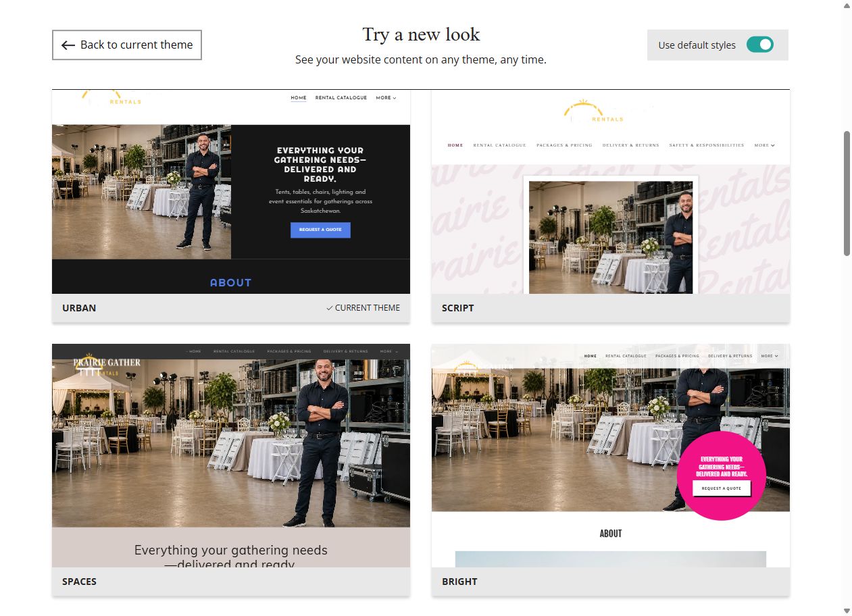The image size is (852, 616).
Task: Click Rental Catalogue in Urban preview nav
Action: click(x=341, y=98)
